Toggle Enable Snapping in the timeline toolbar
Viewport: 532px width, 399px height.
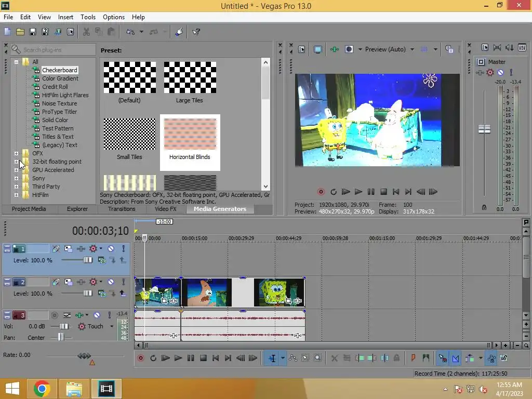pyautogui.click(x=443, y=358)
